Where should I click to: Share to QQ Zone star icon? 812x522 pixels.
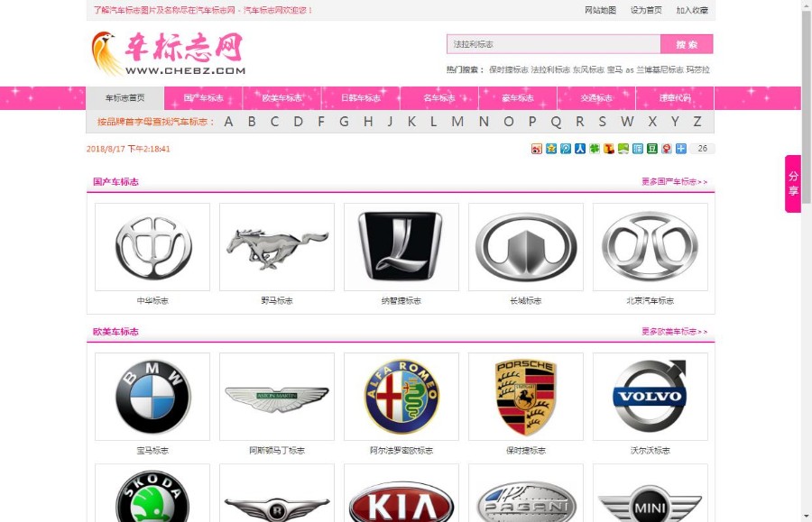pos(551,149)
